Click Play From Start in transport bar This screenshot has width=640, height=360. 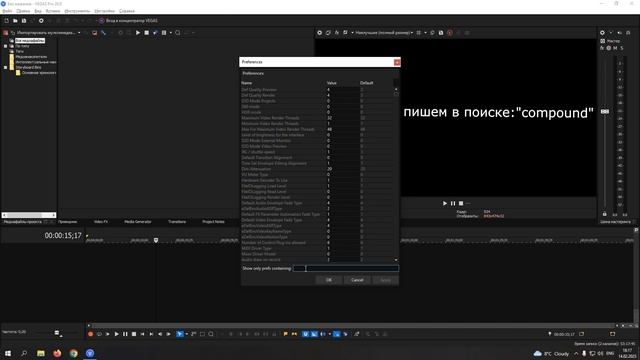click(108, 334)
